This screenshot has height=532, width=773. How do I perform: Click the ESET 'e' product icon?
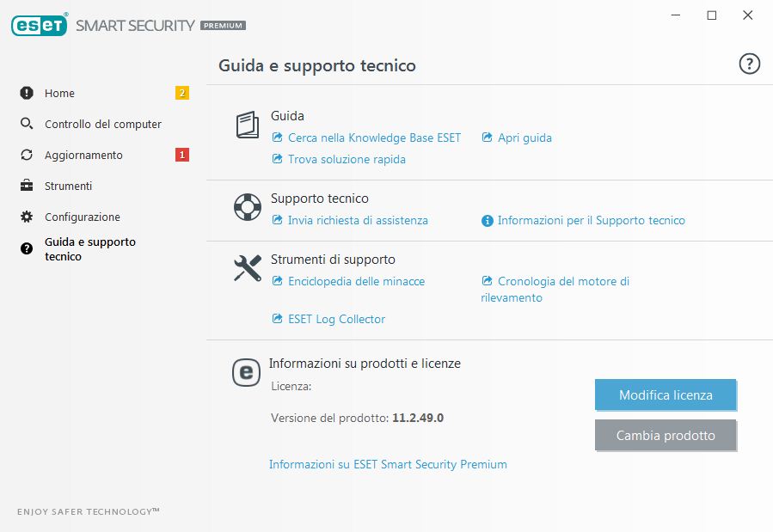(247, 372)
